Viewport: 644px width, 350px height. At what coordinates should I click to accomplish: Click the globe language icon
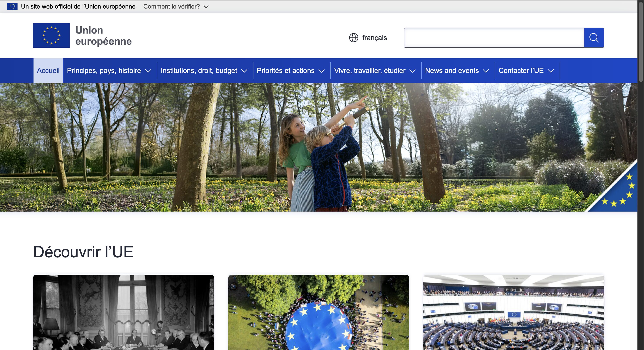[x=354, y=38]
